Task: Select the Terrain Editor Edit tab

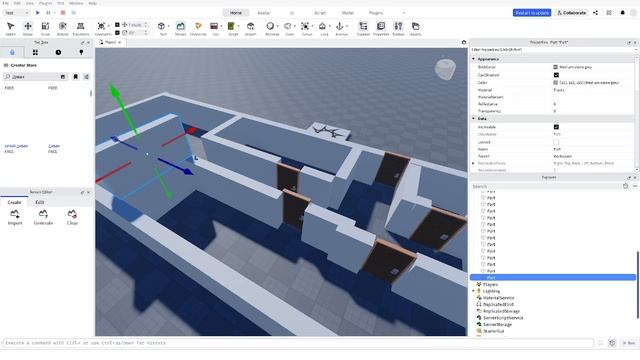Action: pos(40,202)
